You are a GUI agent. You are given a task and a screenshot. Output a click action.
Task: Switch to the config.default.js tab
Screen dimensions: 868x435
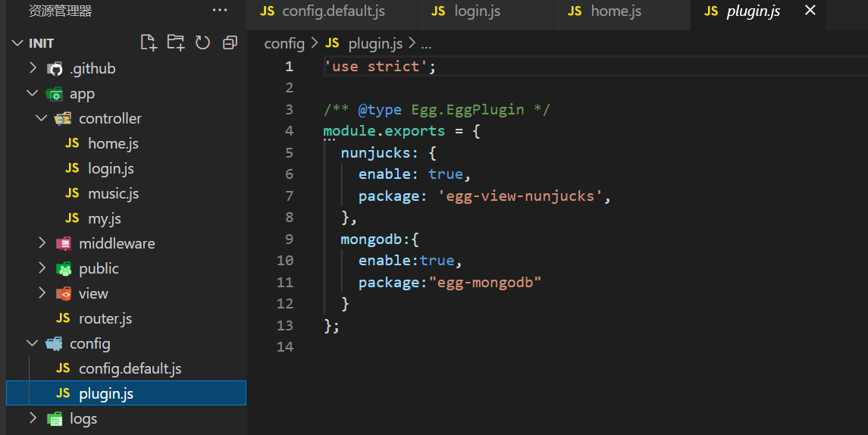pos(332,11)
